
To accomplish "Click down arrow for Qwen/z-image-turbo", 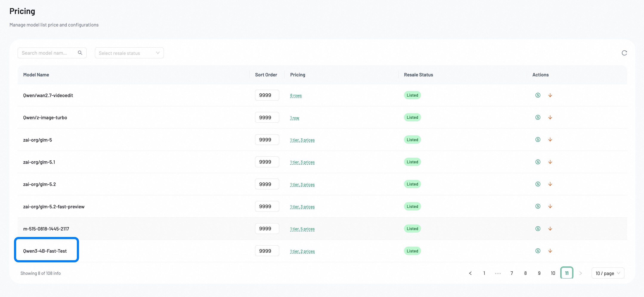I will coord(550,117).
